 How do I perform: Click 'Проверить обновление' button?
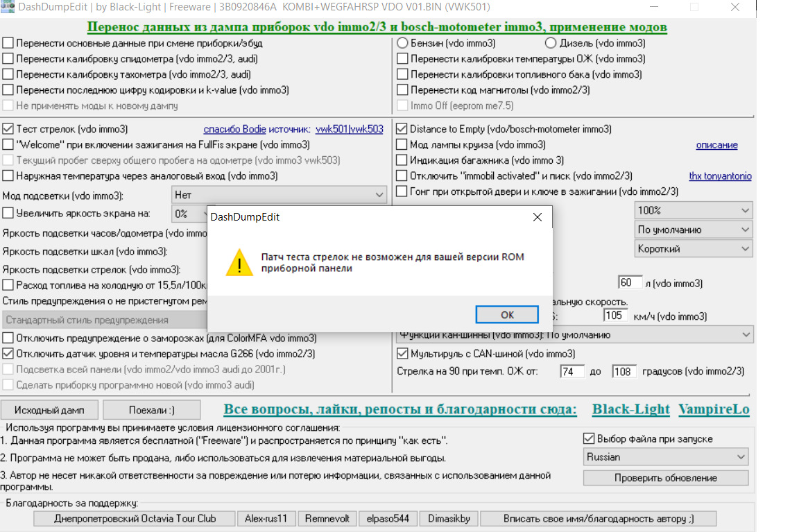[665, 478]
